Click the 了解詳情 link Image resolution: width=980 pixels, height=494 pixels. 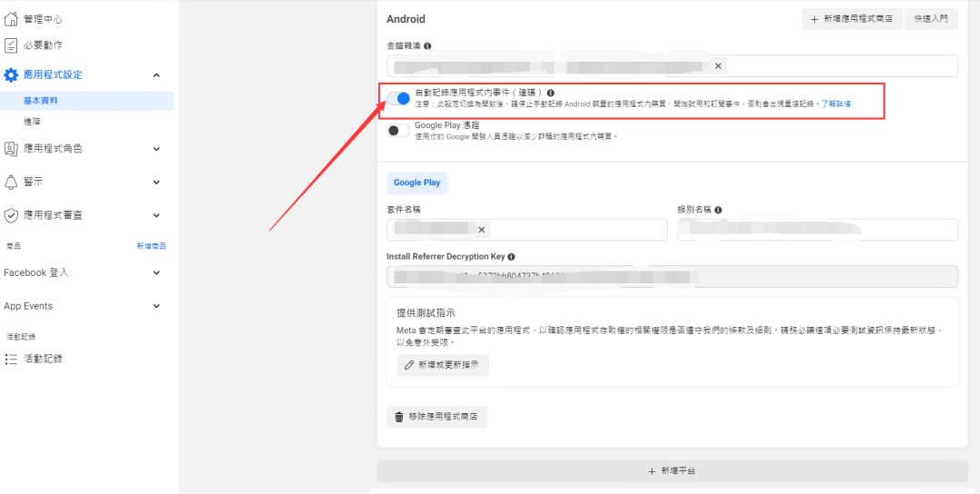837,104
